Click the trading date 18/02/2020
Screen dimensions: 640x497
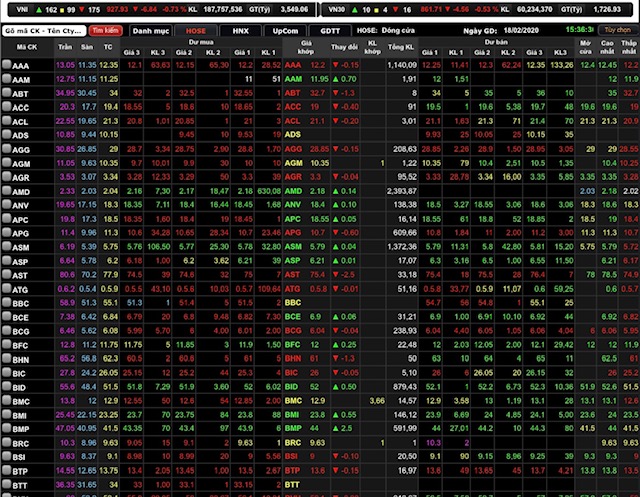(x=521, y=30)
